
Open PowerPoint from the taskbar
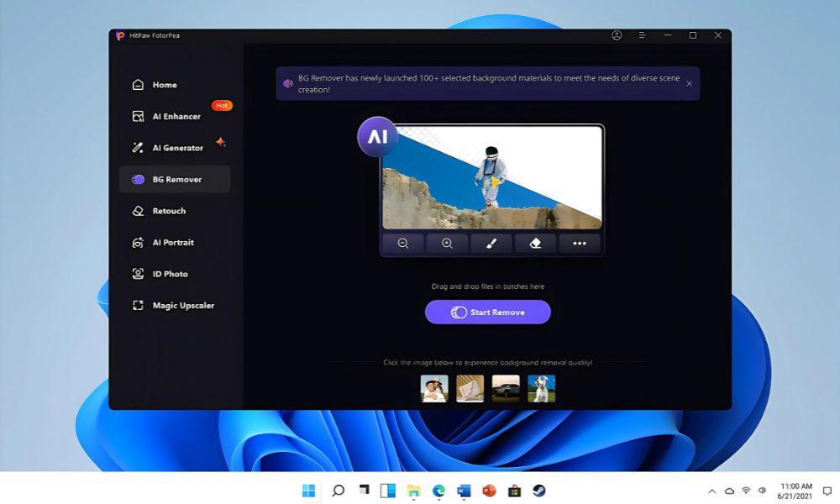489,491
